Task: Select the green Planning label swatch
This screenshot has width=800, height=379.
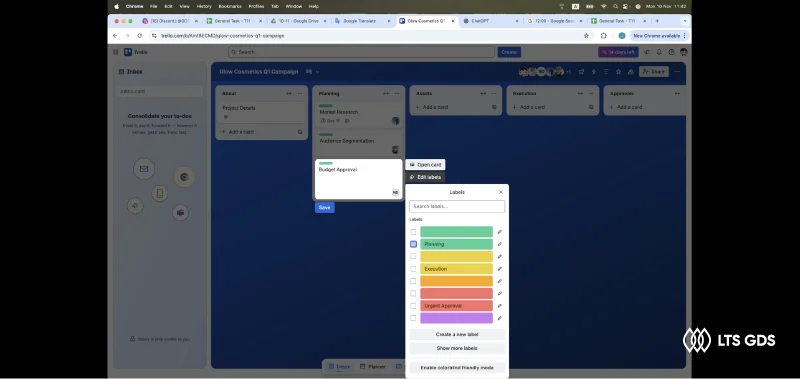Action: click(456, 244)
